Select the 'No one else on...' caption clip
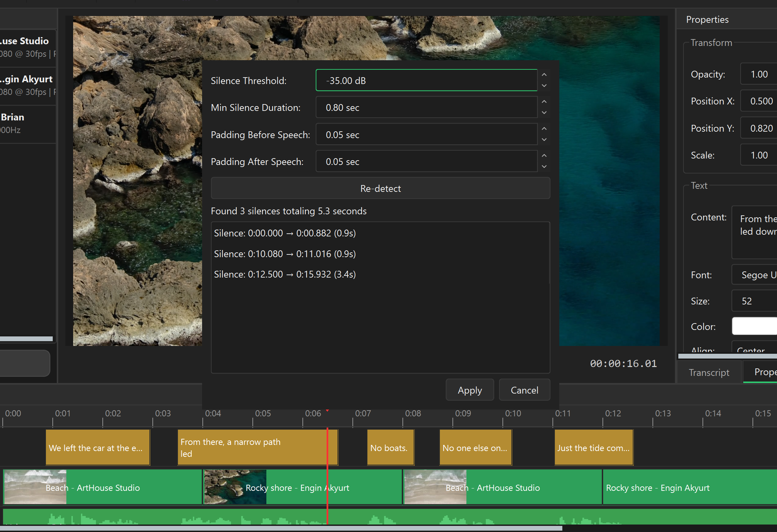This screenshot has width=777, height=532. (x=476, y=447)
